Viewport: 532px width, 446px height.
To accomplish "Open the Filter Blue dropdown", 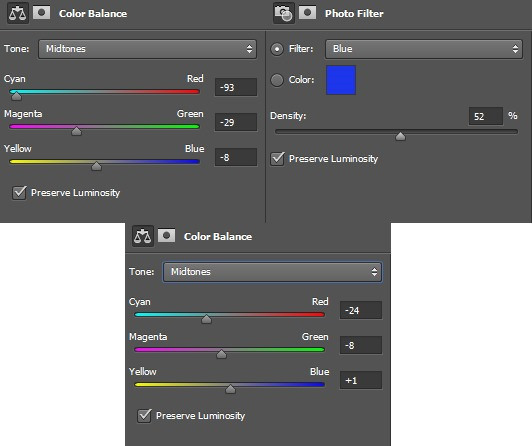I will 424,49.
